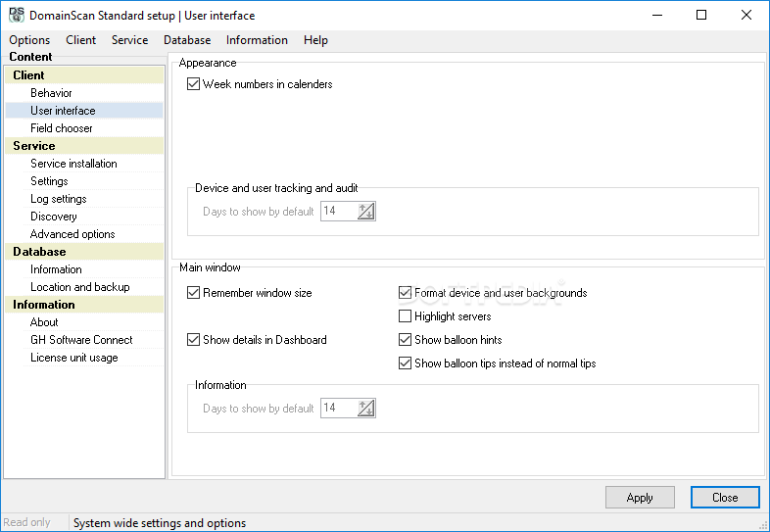Select User interface in Content tree
Viewport: 770px width, 532px height.
click(x=84, y=111)
